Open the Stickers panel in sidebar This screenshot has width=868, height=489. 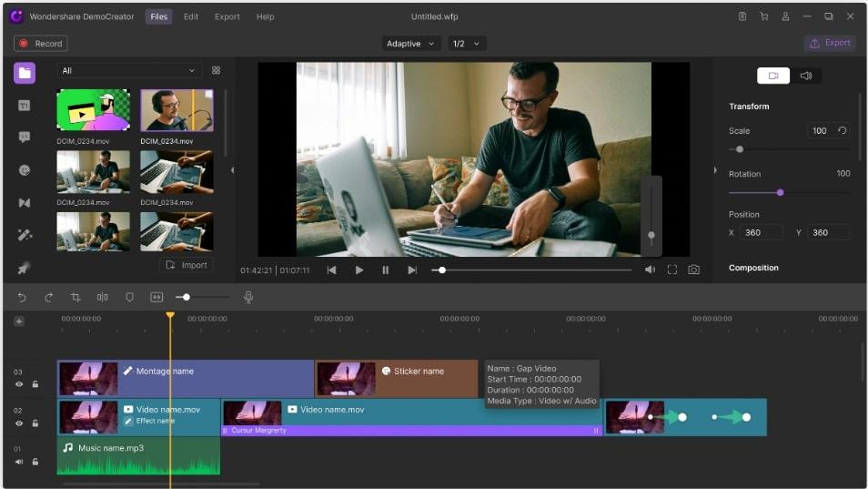click(x=25, y=169)
